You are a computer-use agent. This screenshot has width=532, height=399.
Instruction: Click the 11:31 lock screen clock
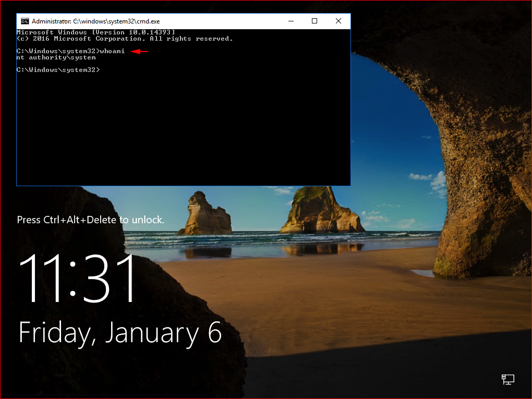tap(77, 278)
